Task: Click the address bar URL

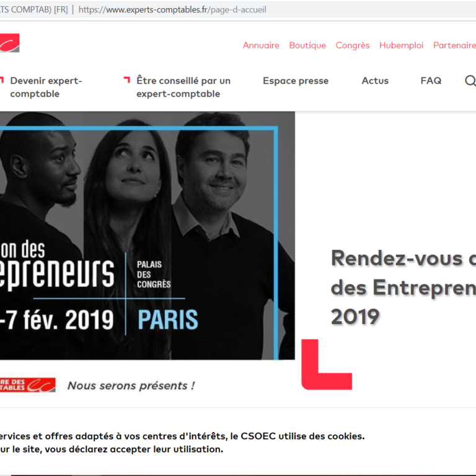Action: click(172, 10)
